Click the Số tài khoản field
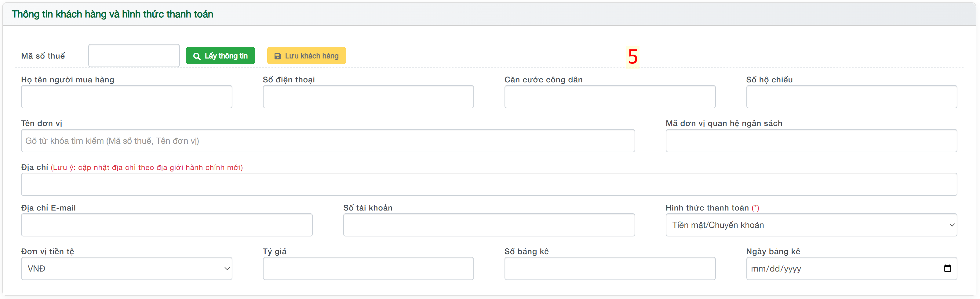 pyautogui.click(x=489, y=225)
